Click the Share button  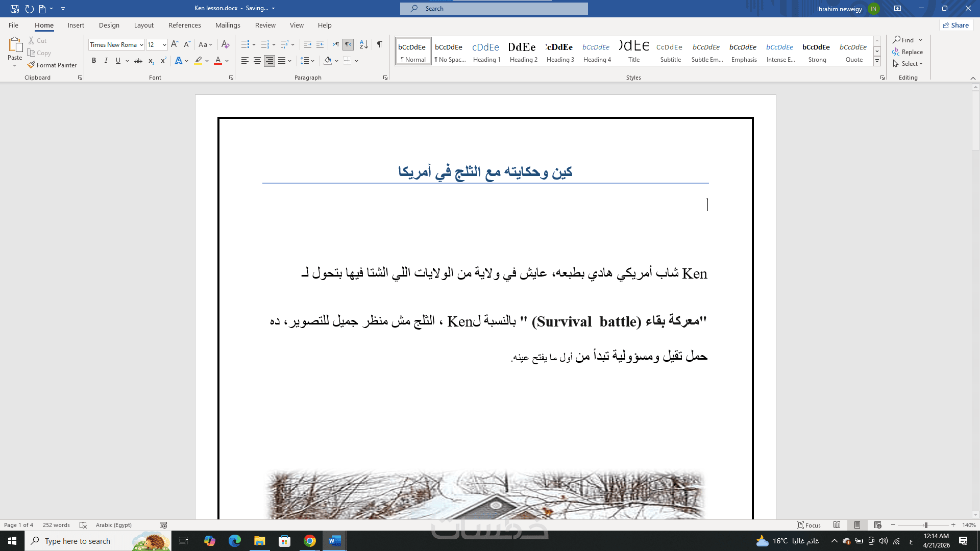point(956,25)
